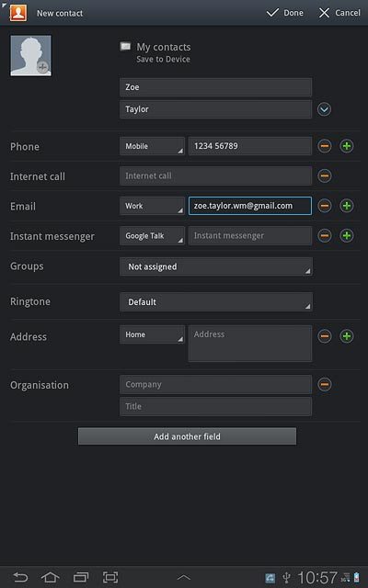Open the Work email type dropdown
The width and height of the screenshot is (368, 588).
coord(152,206)
